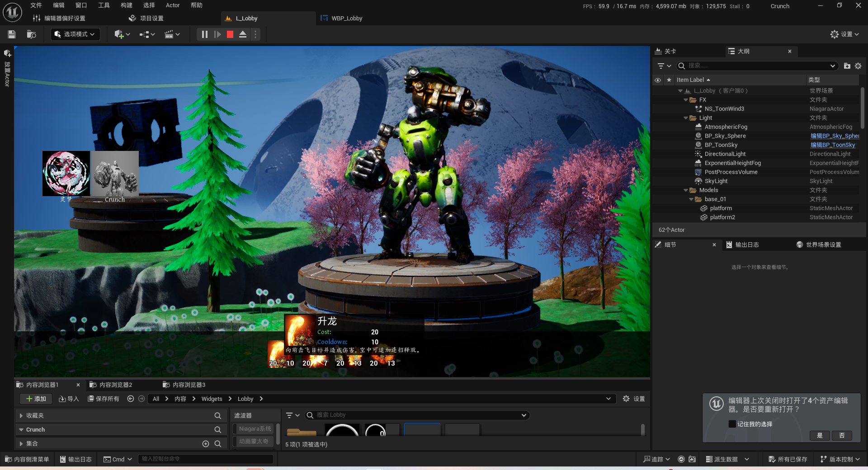Toggle the 动画蒙太奇 filter
This screenshot has height=470, width=868.
tap(253, 441)
